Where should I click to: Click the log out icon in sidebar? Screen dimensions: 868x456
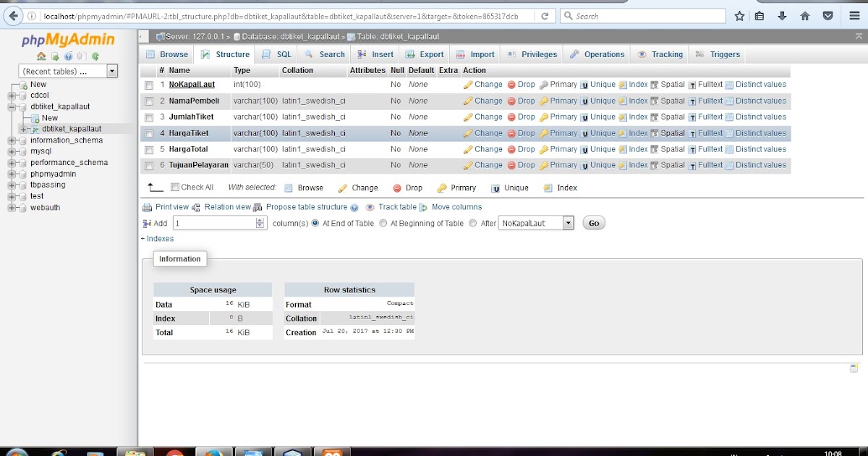click(x=55, y=56)
